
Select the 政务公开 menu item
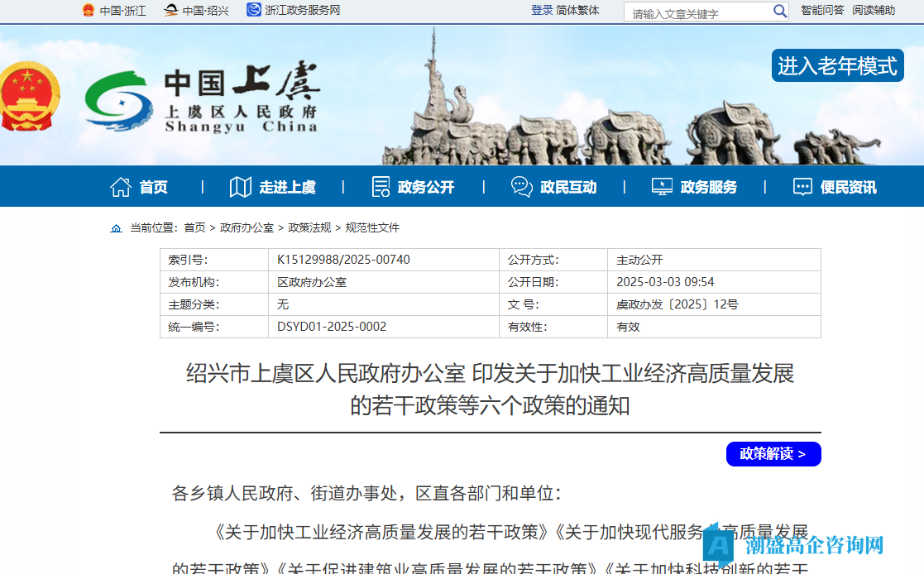point(427,186)
